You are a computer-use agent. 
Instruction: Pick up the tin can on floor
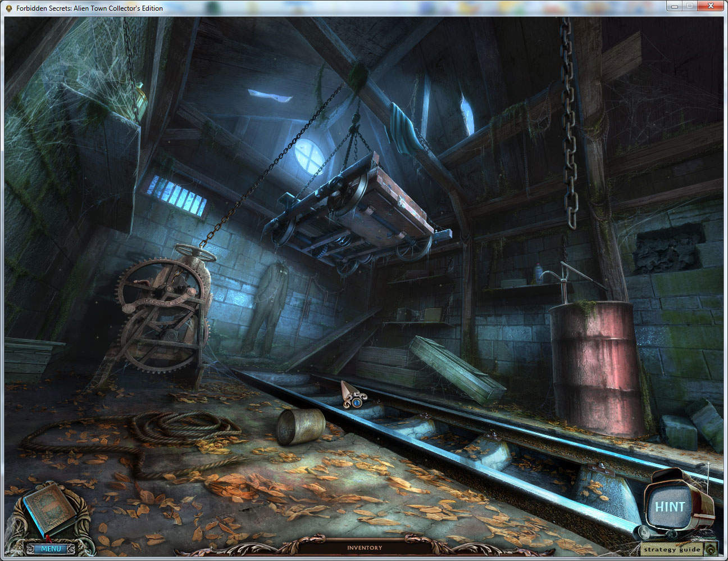pyautogui.click(x=301, y=427)
